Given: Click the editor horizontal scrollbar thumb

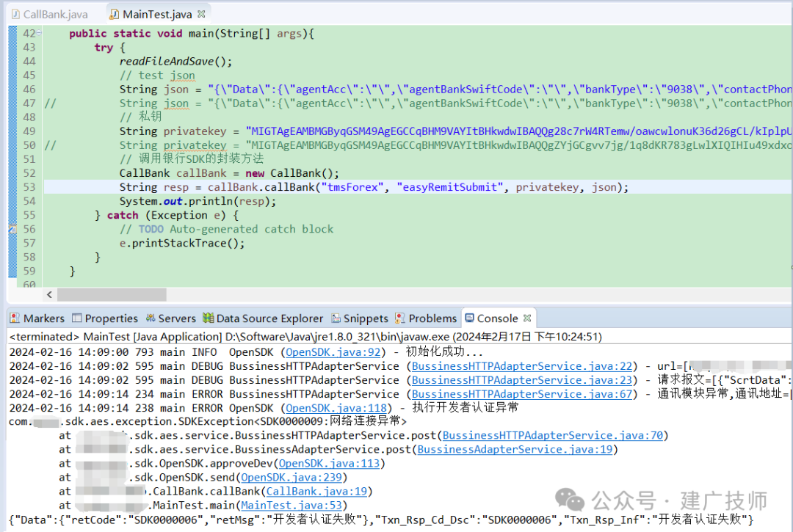Looking at the screenshot, I should coord(112,294).
